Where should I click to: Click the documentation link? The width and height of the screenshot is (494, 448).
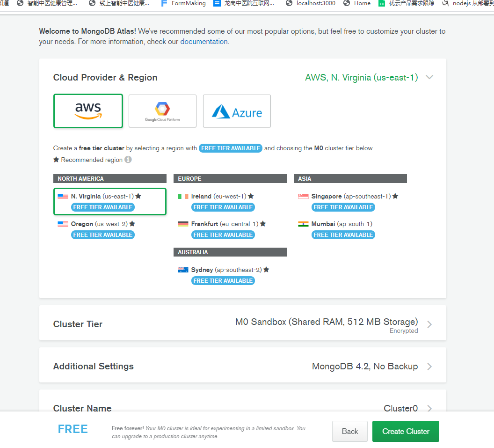click(x=204, y=42)
